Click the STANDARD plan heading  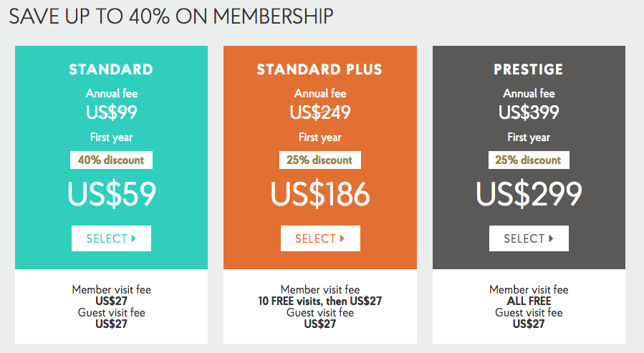[111, 69]
